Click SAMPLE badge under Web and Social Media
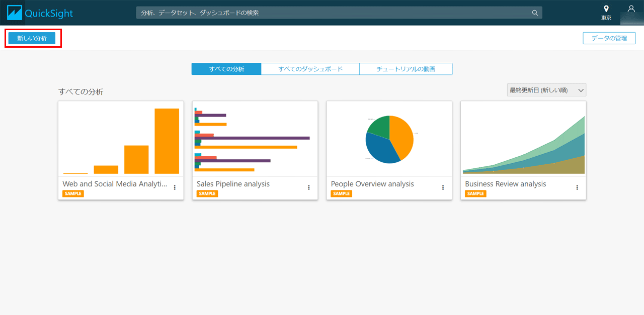This screenshot has width=644, height=315. (x=73, y=193)
